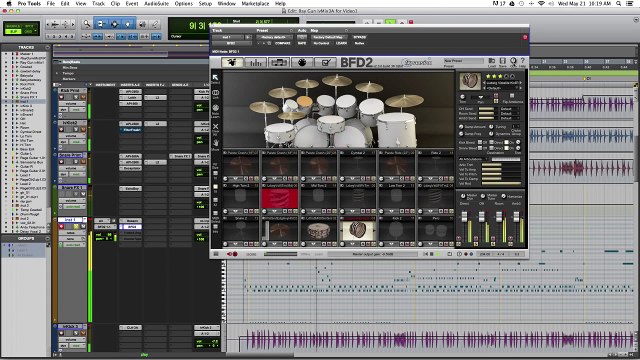This screenshot has width=640, height=360.
Task: Open the AudioSuite menu
Action: pos(157,3)
